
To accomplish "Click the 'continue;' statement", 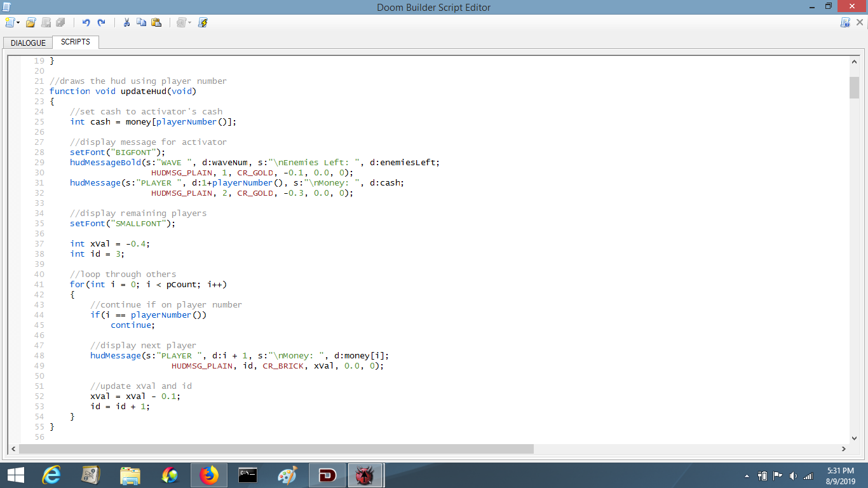I will click(133, 325).
